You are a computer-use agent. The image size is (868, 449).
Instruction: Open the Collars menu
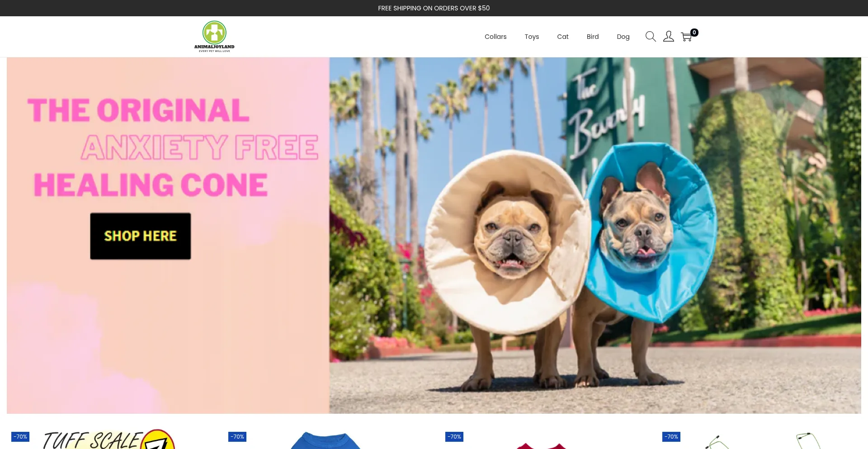tap(495, 37)
